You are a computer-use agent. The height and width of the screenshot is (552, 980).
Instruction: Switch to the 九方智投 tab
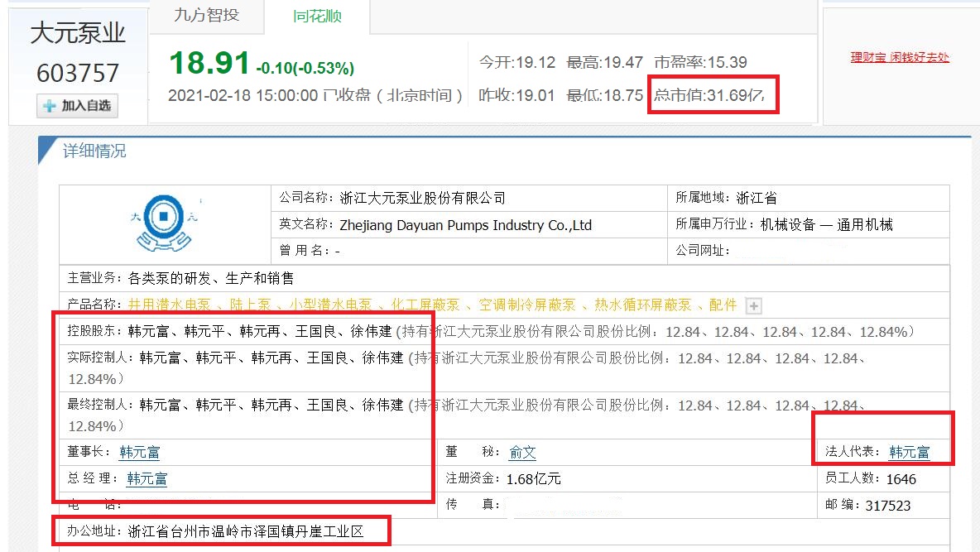point(207,15)
